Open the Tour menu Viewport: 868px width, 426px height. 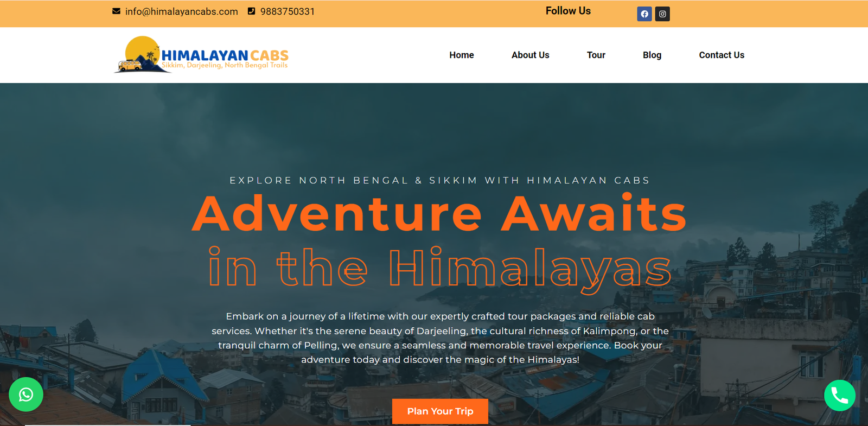[596, 55]
